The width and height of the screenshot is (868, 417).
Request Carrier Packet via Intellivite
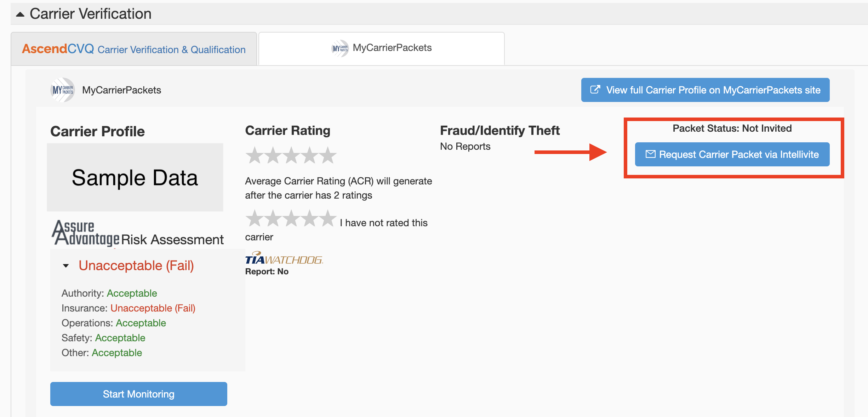732,154
